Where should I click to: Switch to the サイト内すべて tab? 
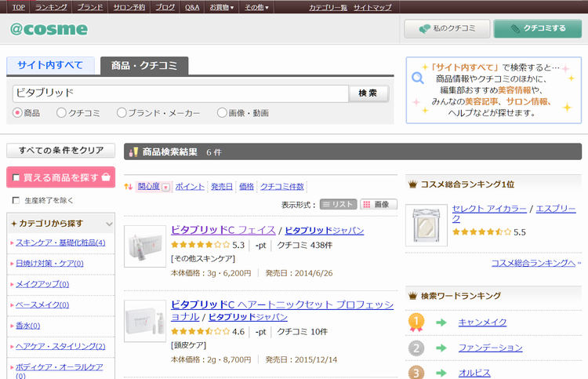click(50, 65)
